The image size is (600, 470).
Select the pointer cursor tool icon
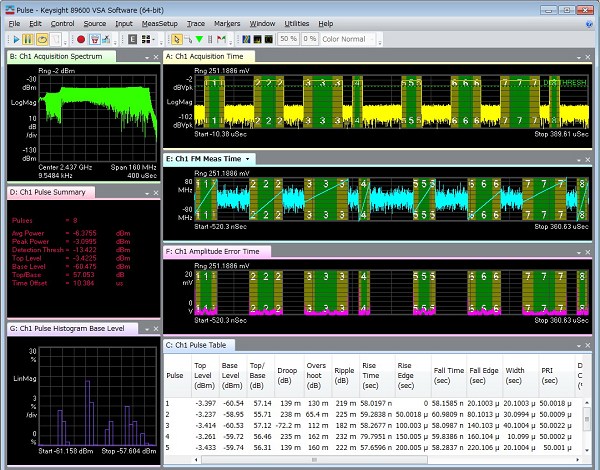point(175,39)
